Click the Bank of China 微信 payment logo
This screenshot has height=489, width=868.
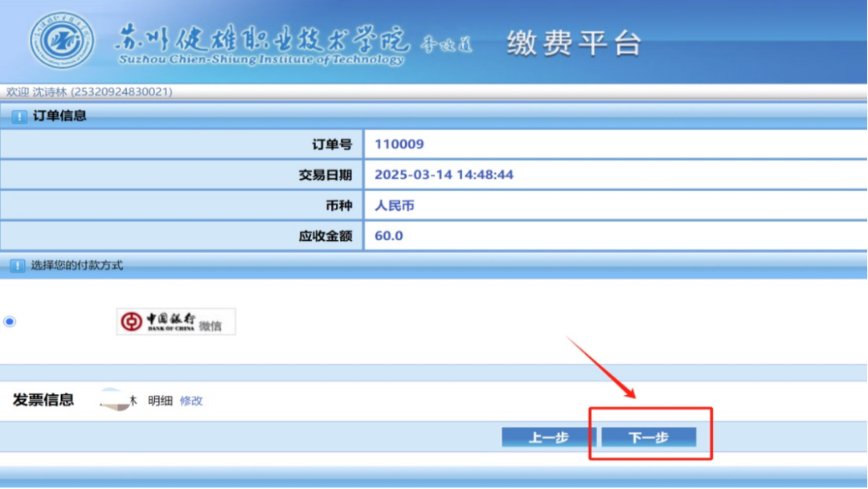[x=176, y=322]
